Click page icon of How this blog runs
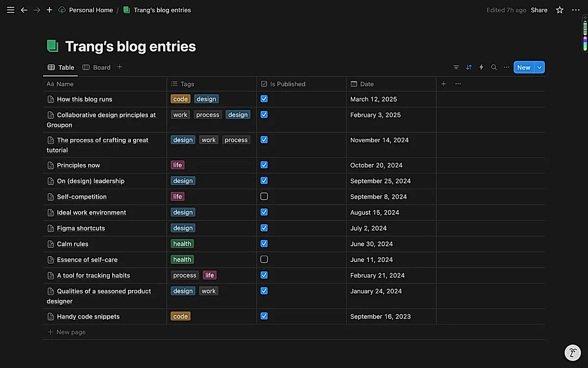This screenshot has height=368, width=588. coord(50,99)
